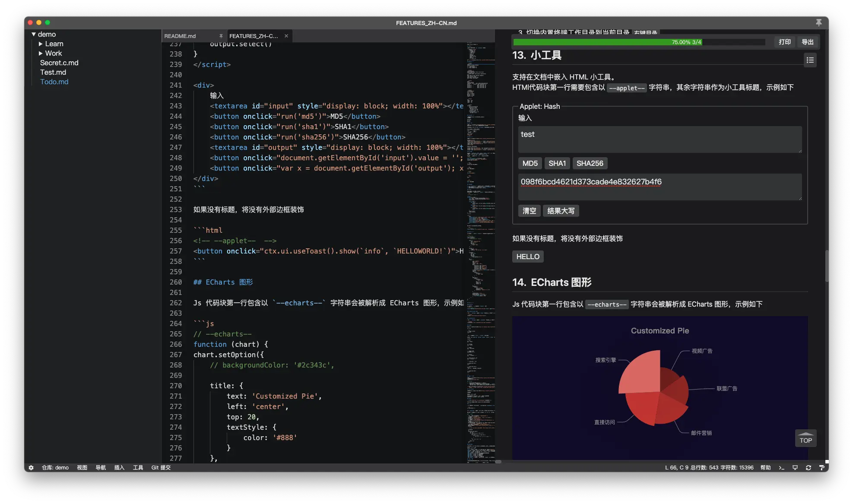The image size is (853, 504).
Task: Open the Git 提交 menu
Action: [x=161, y=467]
